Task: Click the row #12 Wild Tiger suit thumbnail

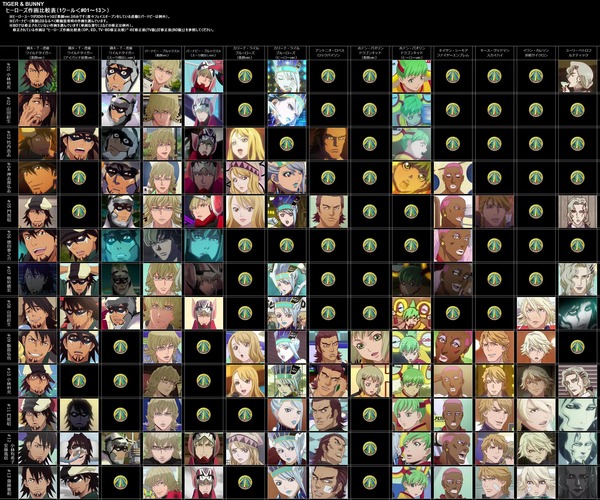Action: click(121, 448)
